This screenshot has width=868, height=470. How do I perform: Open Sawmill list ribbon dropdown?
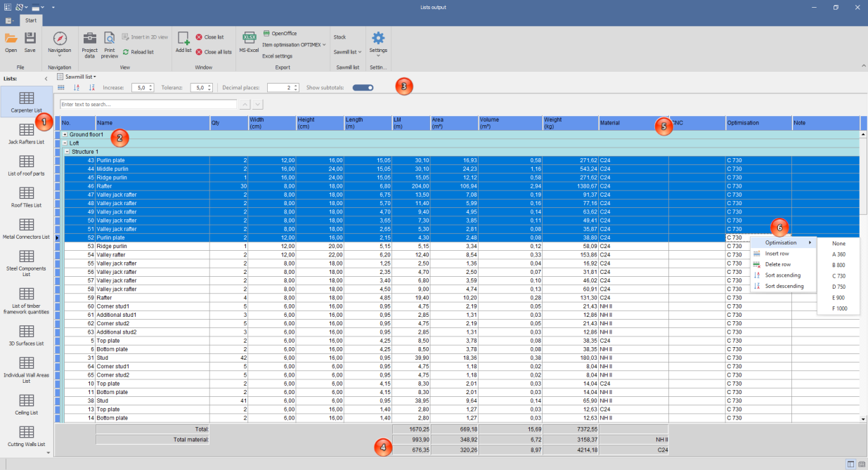pyautogui.click(x=347, y=52)
